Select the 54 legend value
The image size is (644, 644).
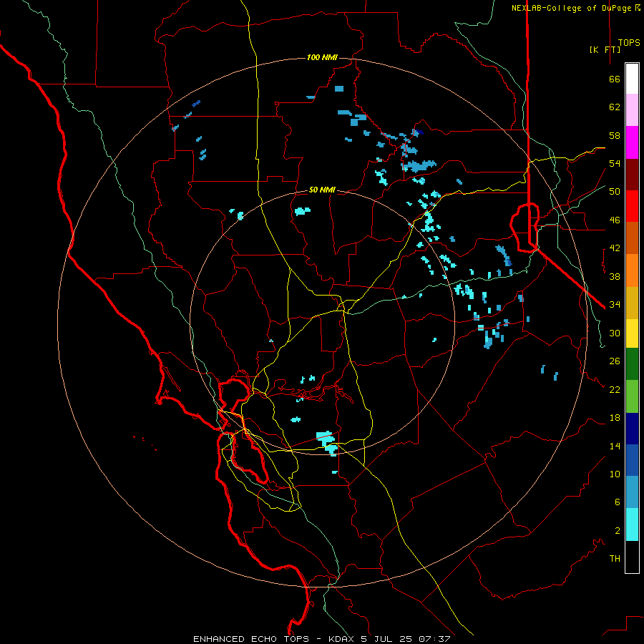click(x=615, y=163)
